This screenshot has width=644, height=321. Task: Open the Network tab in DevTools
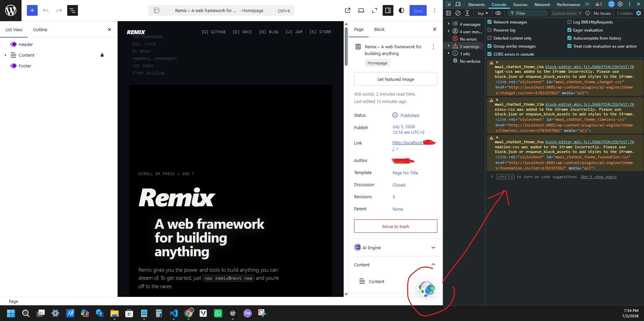542,5
